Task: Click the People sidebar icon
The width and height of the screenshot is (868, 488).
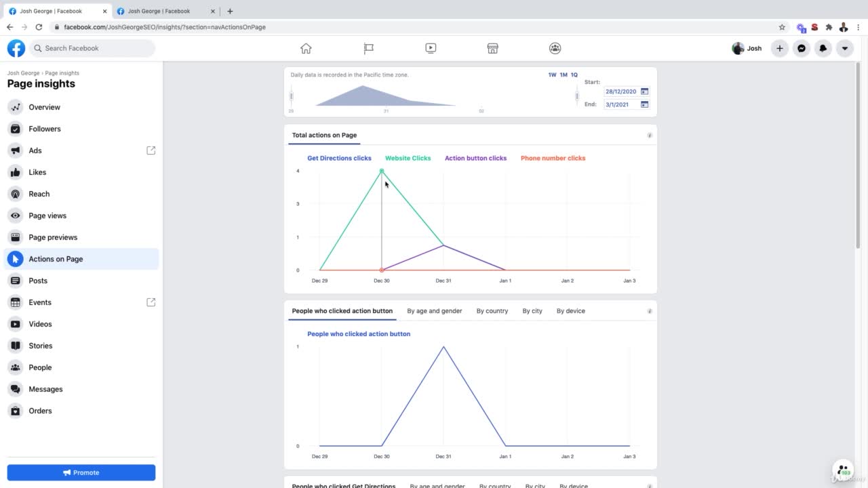Action: coord(15,367)
